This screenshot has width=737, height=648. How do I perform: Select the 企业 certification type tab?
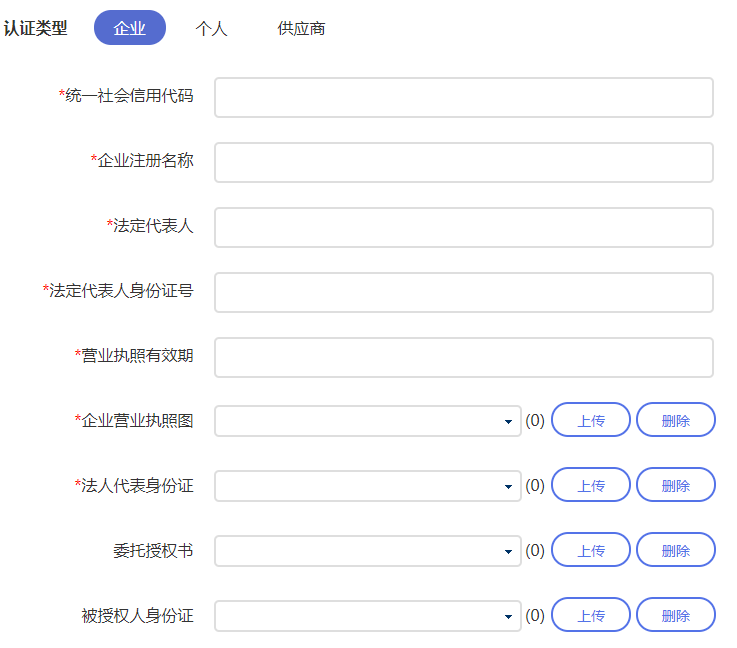tap(130, 28)
